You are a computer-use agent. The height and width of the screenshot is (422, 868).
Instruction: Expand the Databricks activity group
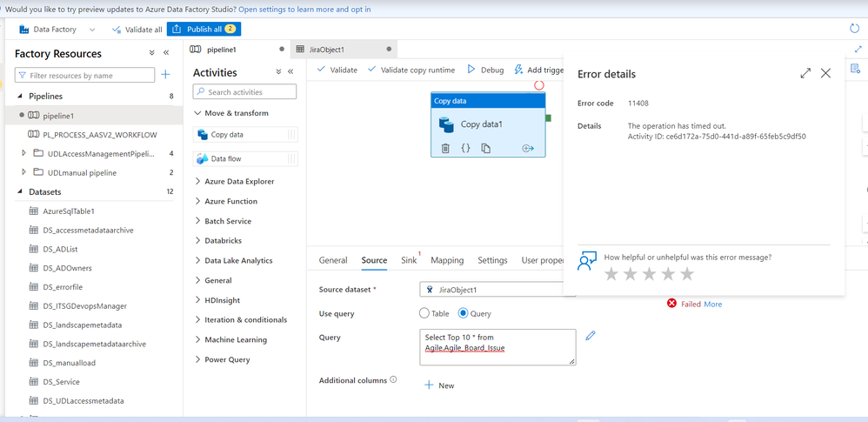click(197, 240)
